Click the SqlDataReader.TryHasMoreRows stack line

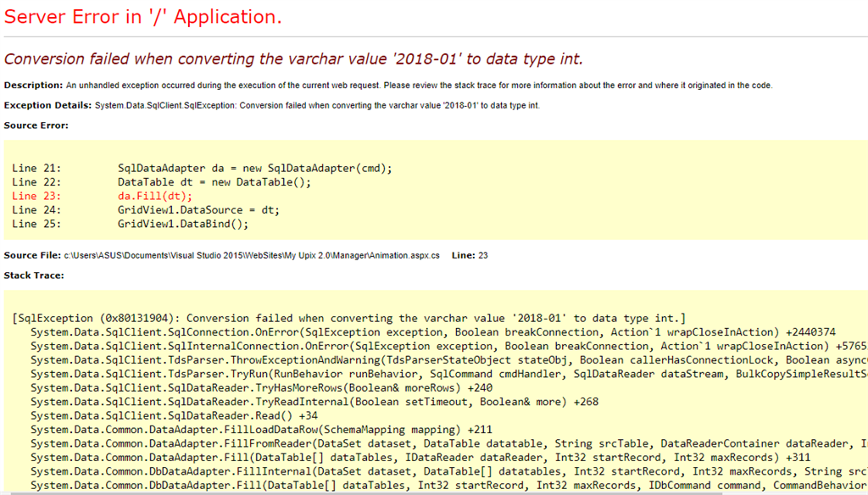click(261, 387)
